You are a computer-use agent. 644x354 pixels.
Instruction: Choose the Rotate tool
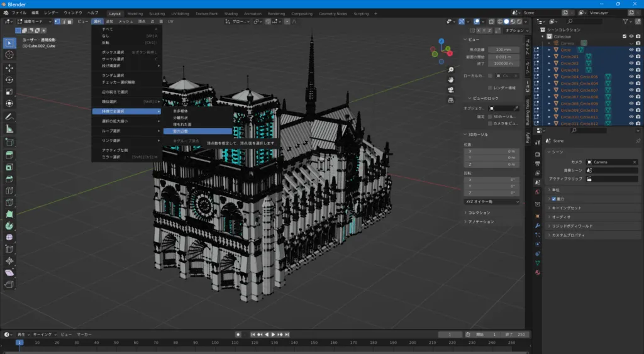tap(9, 80)
